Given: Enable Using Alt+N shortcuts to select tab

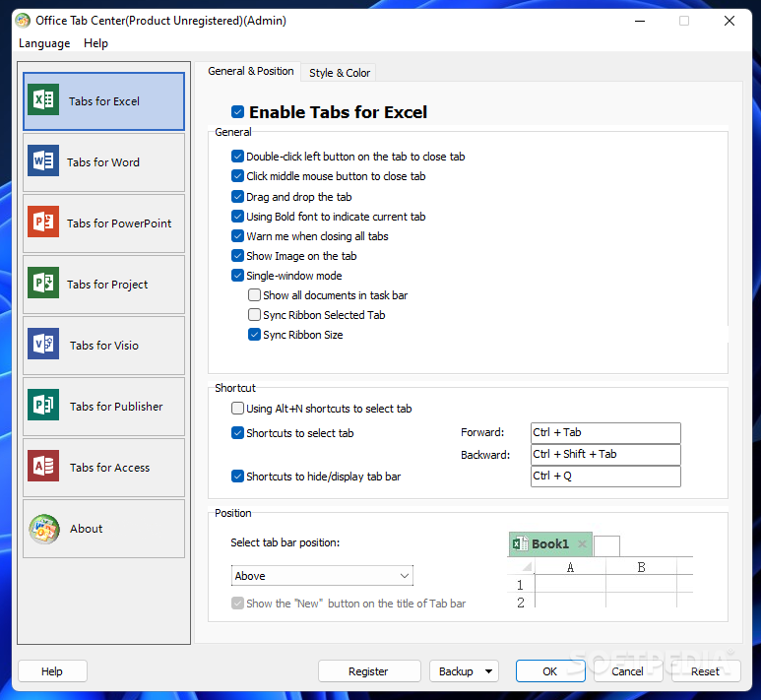Looking at the screenshot, I should click(237, 409).
